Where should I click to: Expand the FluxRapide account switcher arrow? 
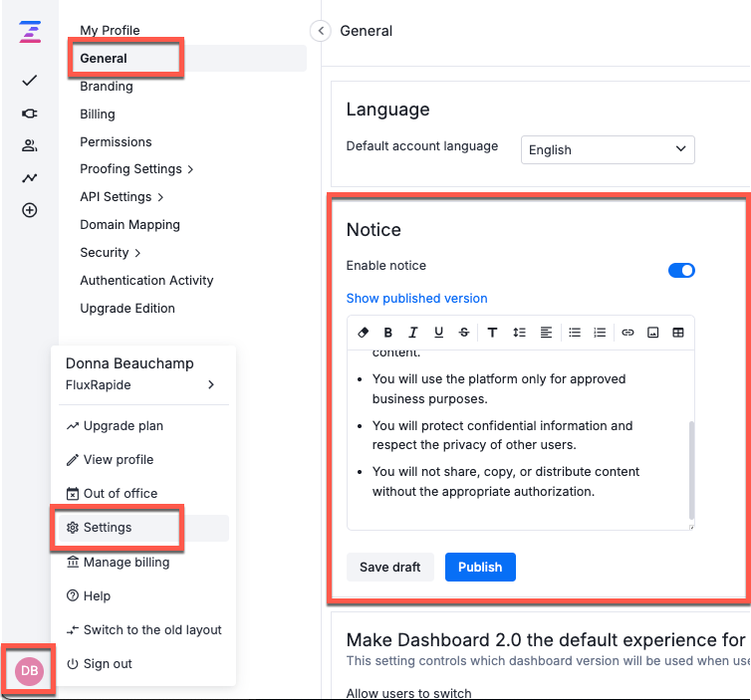211,385
